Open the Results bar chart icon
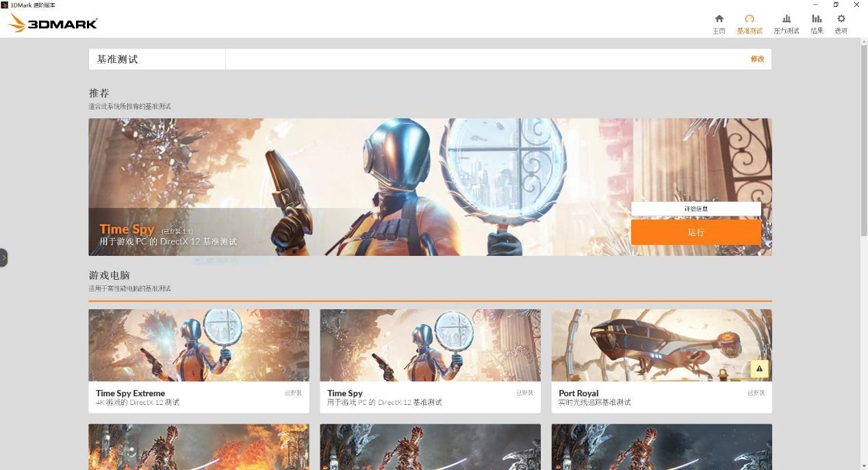Viewport: 868px width, 470px height. coord(817,18)
